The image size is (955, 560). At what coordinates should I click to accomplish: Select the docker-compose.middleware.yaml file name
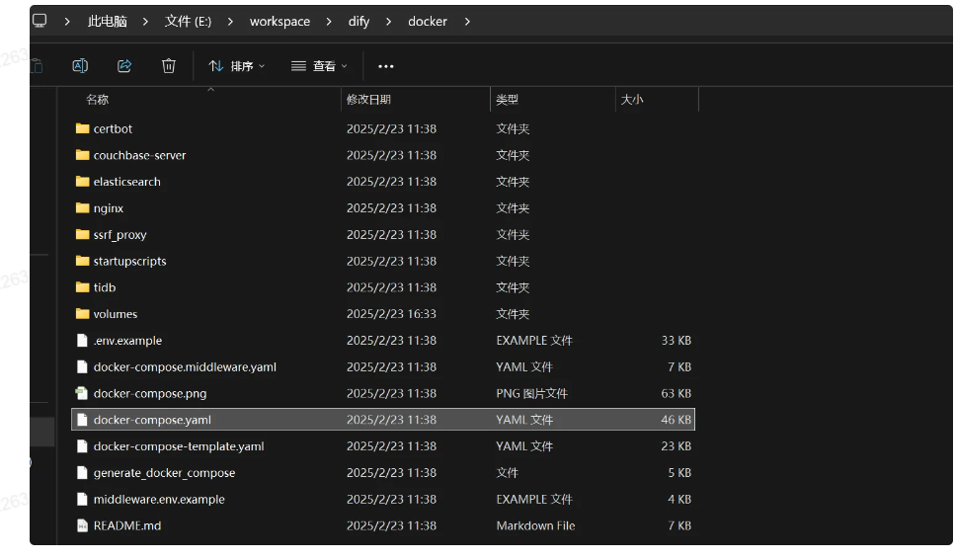(x=185, y=366)
